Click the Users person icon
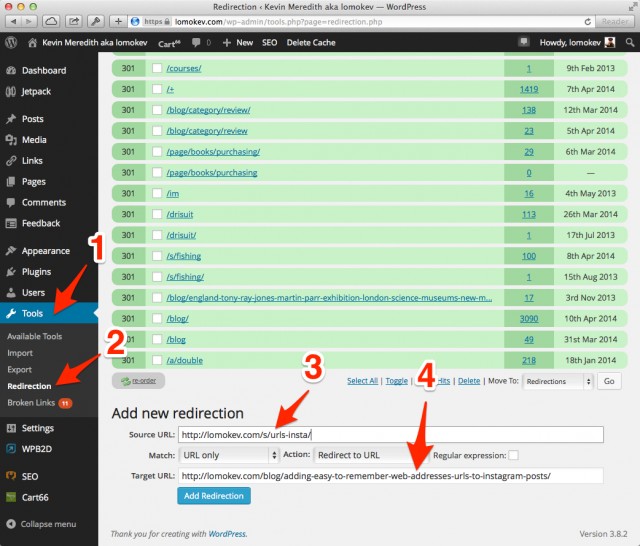640x546 pixels. [11, 293]
